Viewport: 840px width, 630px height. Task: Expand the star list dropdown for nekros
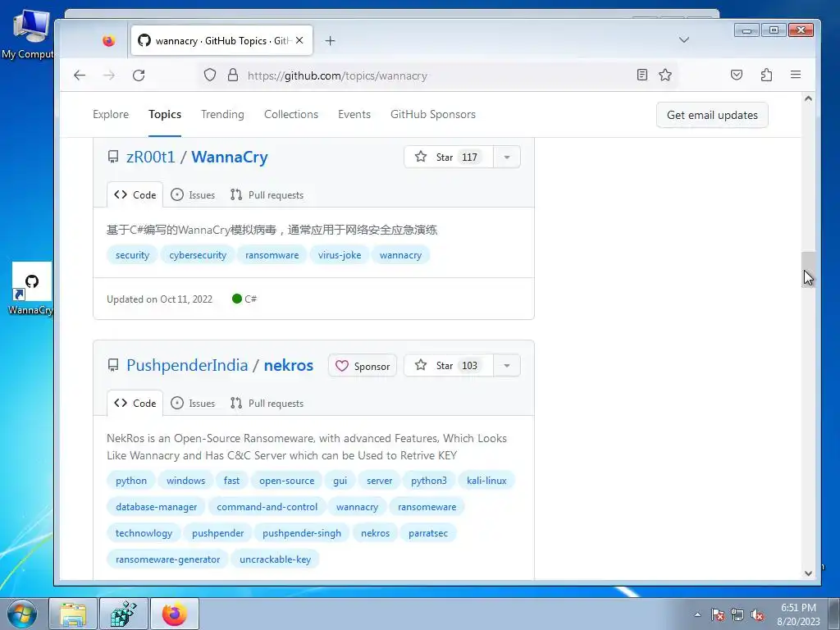[507, 365]
